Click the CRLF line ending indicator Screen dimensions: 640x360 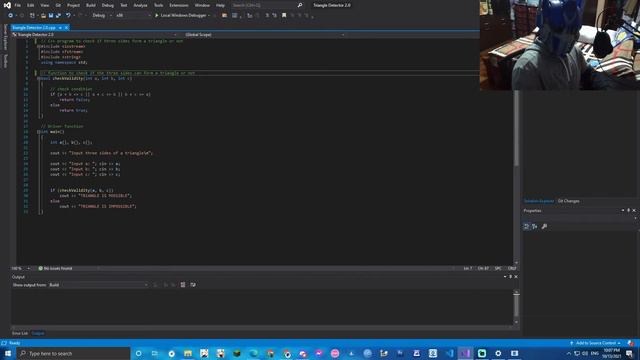[512, 269]
